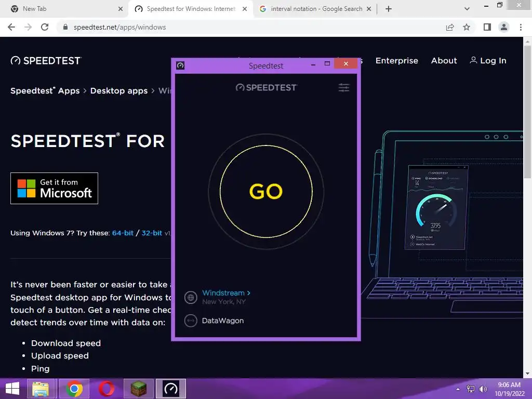Open Chrome three-dot menu
Viewport: 532px width, 399px height.
coord(521,27)
